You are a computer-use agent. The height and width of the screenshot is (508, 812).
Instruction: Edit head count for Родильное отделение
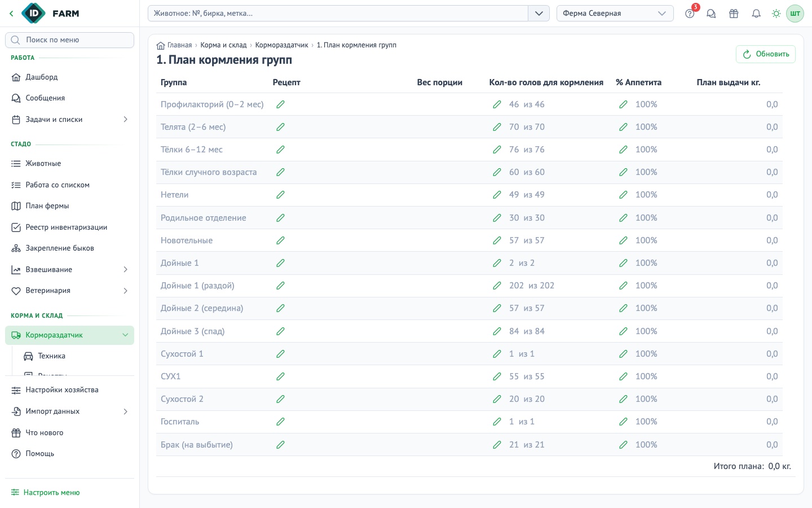click(x=497, y=218)
